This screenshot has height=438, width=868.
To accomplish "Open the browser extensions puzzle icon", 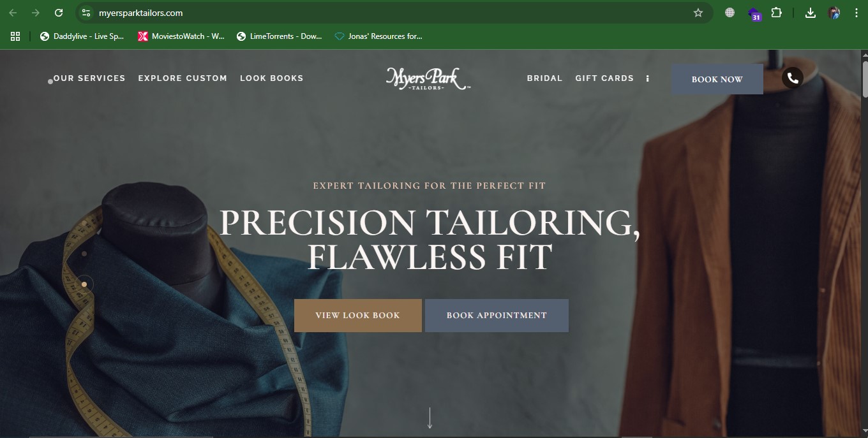I will click(777, 13).
